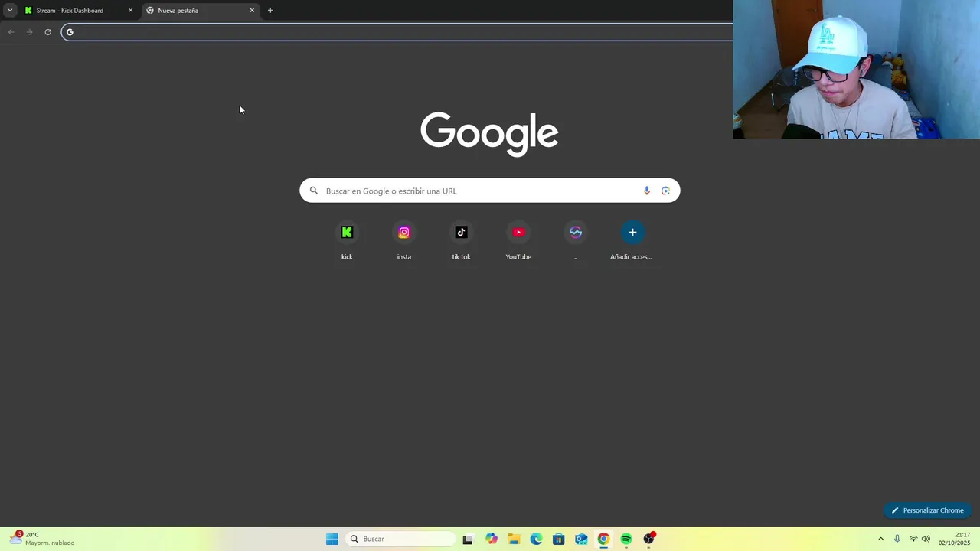Close the Stream - Kick Dashboard tab
The image size is (980, 551).
coord(130,11)
